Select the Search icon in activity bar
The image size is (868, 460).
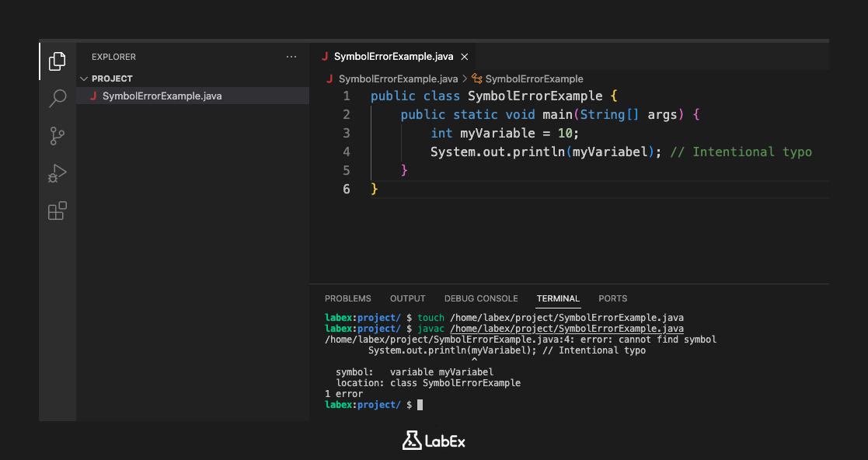(x=57, y=99)
